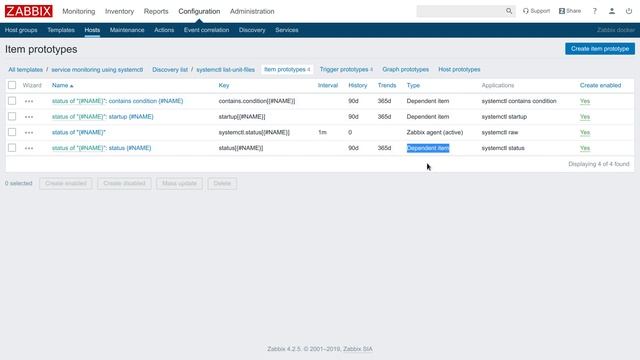Toggle the select-all checkbox in header
The height and width of the screenshot is (360, 640).
coord(12,85)
